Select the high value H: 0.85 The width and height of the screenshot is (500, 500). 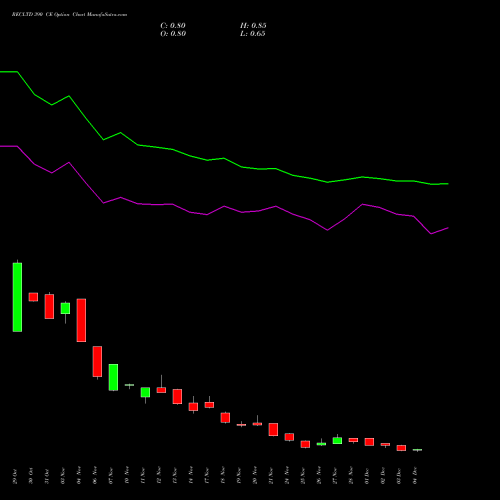253,26
